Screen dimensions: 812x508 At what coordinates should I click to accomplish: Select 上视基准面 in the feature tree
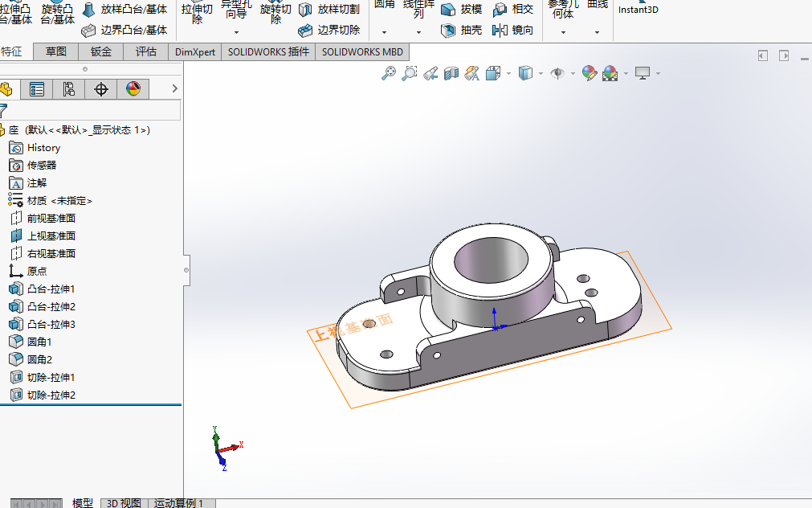click(51, 236)
